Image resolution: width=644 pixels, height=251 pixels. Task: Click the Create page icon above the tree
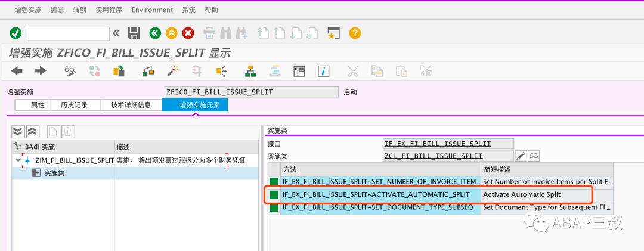pos(52,131)
